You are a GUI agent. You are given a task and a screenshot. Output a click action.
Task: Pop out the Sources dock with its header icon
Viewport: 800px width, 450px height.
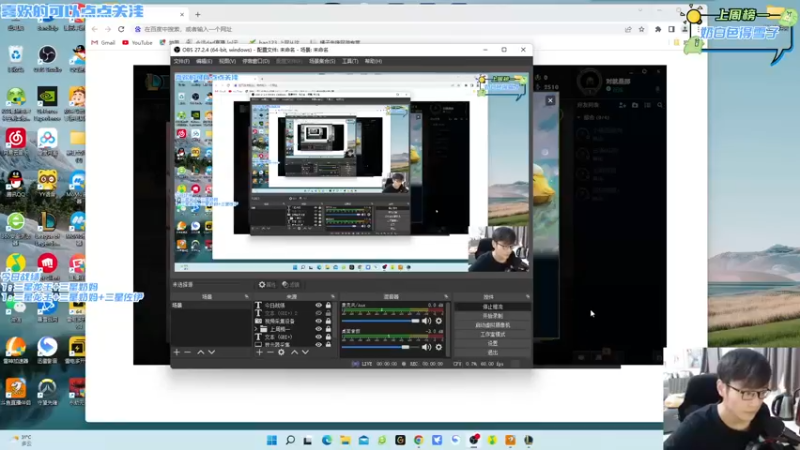[x=333, y=296]
